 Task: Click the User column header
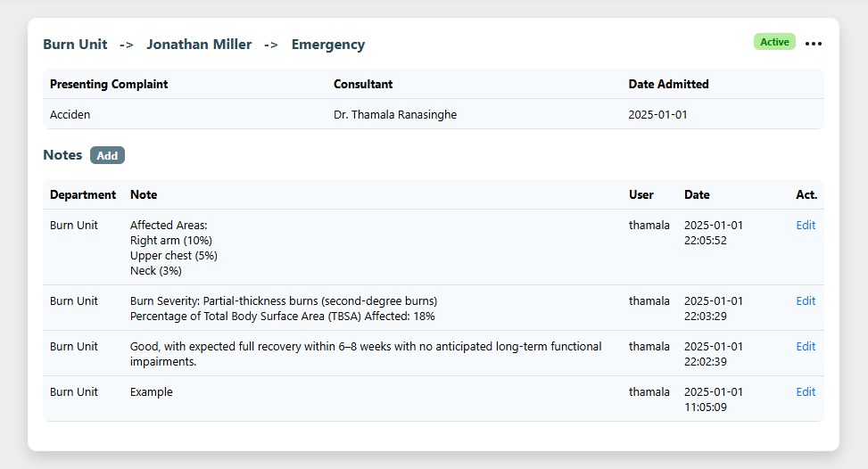pyautogui.click(x=641, y=195)
